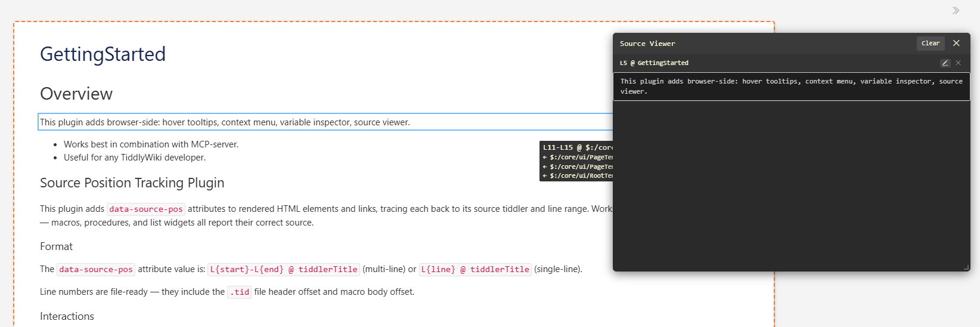Click the L{line} @ tiddlerTitle code snippet
Screen dimensions: 980x327
pyautogui.click(x=475, y=269)
